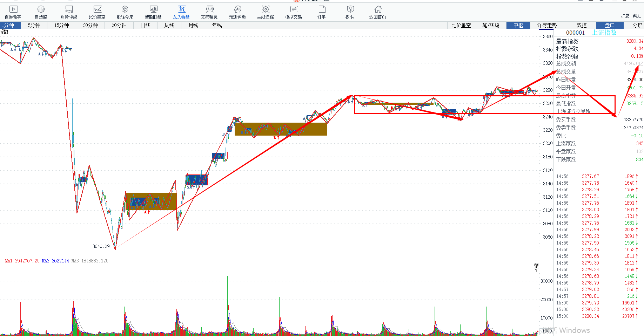Switch to the 5分钟 period tab
Viewport: 644px width, 336px height.
[x=34, y=25]
